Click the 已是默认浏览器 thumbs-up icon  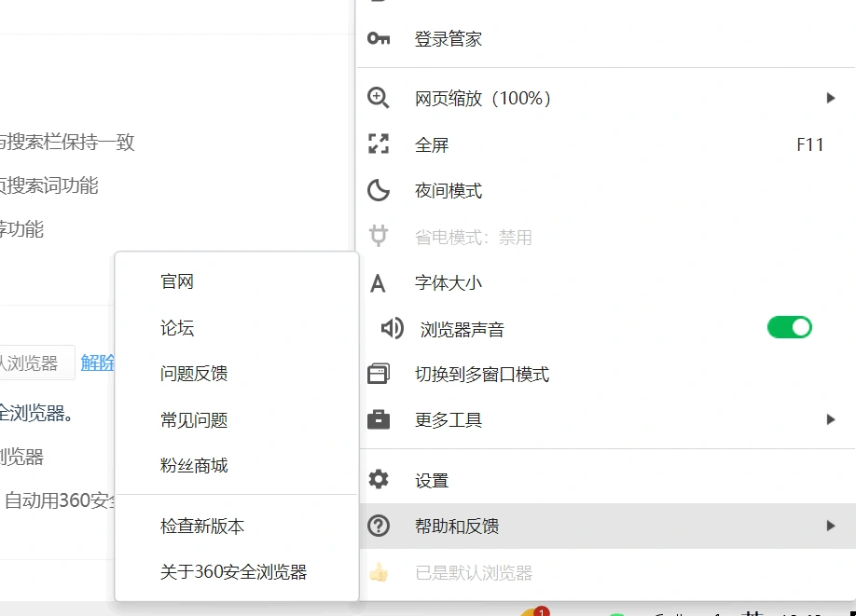[379, 572]
